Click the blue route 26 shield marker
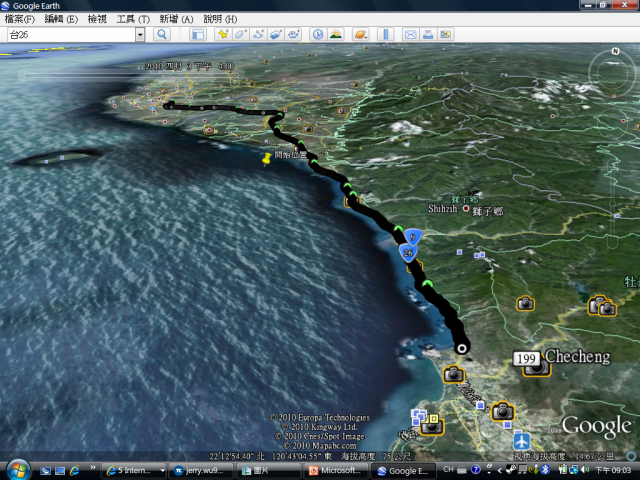 click(x=408, y=253)
